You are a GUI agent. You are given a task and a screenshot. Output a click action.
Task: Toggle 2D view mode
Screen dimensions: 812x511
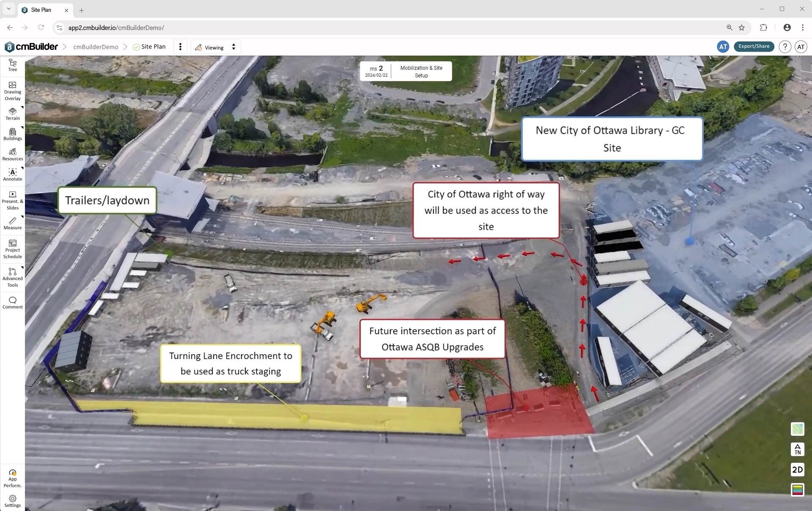(797, 470)
